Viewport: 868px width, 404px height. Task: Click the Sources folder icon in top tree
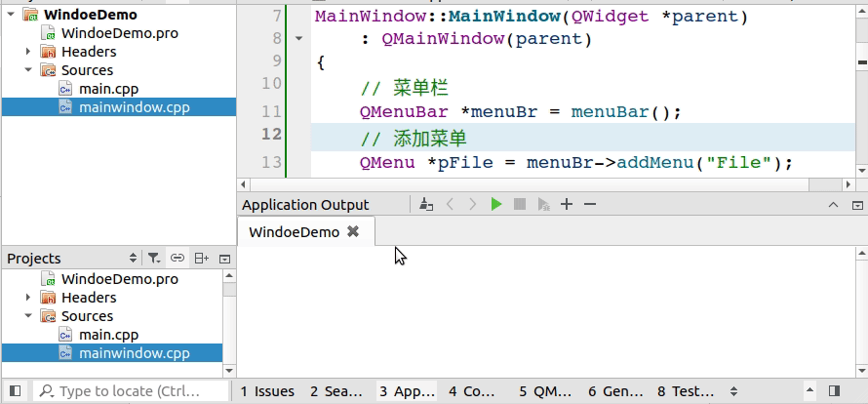pos(48,70)
